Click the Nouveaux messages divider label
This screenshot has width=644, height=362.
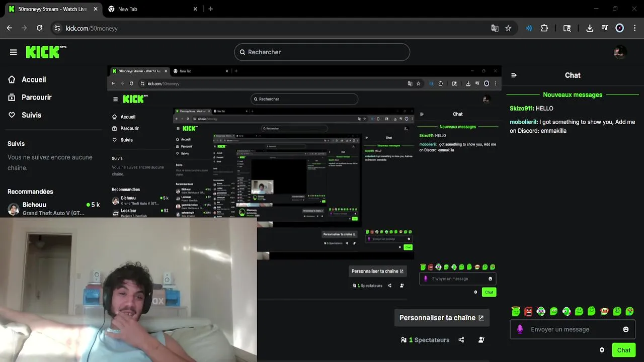tap(573, 95)
